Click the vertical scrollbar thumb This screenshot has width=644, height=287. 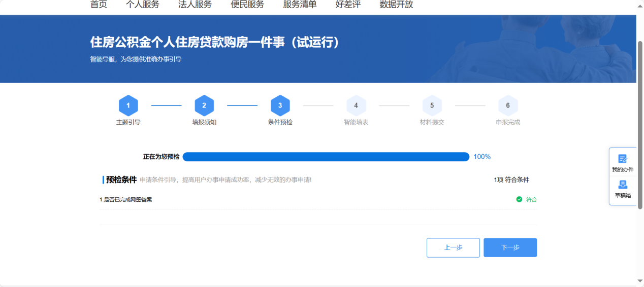(x=640, y=124)
